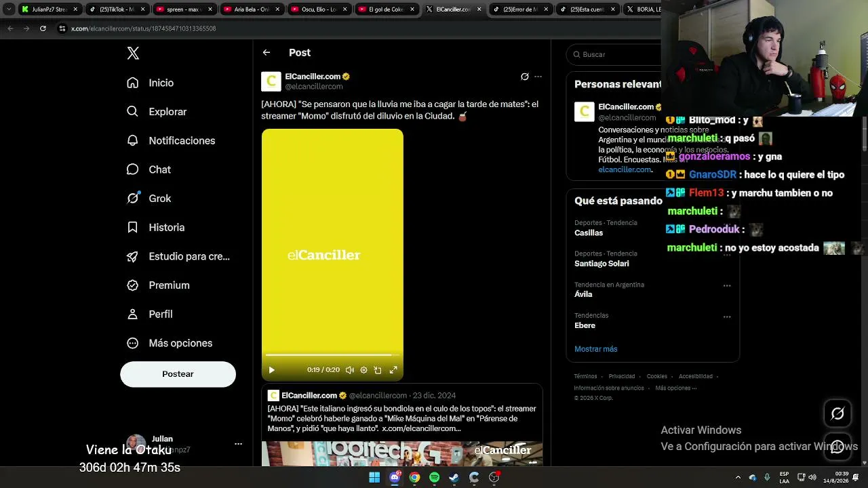The image size is (868, 488).
Task: Open the tab search dropdown arrow
Action: tap(8, 9)
